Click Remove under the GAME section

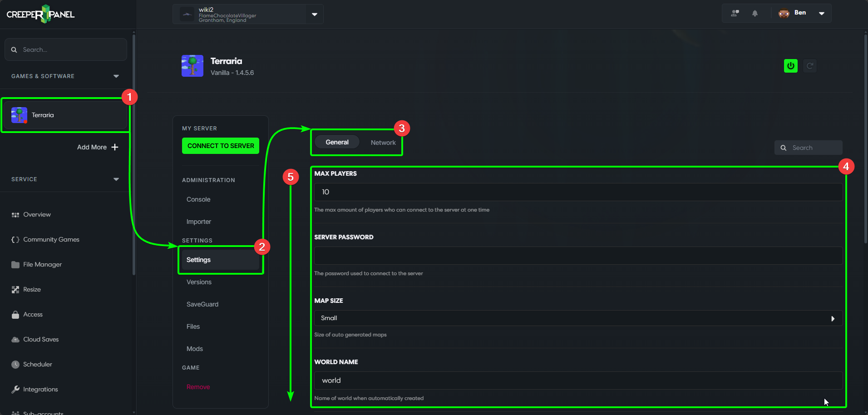(x=198, y=387)
